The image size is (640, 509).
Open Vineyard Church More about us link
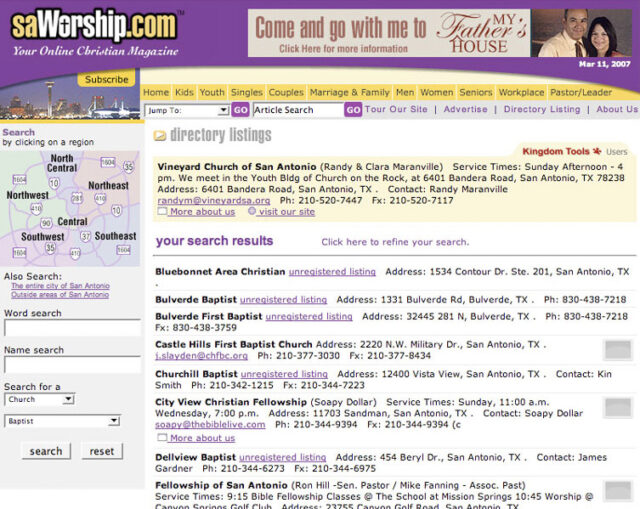[202, 211]
